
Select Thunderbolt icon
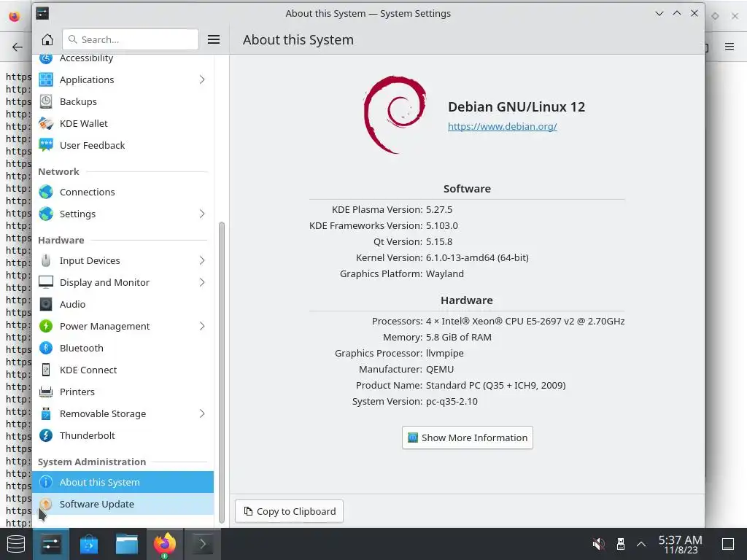coord(46,436)
